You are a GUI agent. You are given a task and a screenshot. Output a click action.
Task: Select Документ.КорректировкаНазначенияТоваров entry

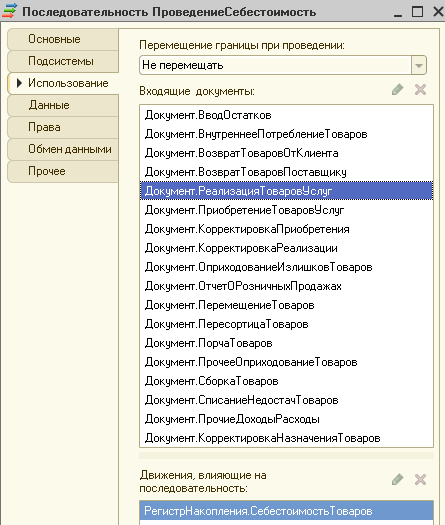[286, 438]
